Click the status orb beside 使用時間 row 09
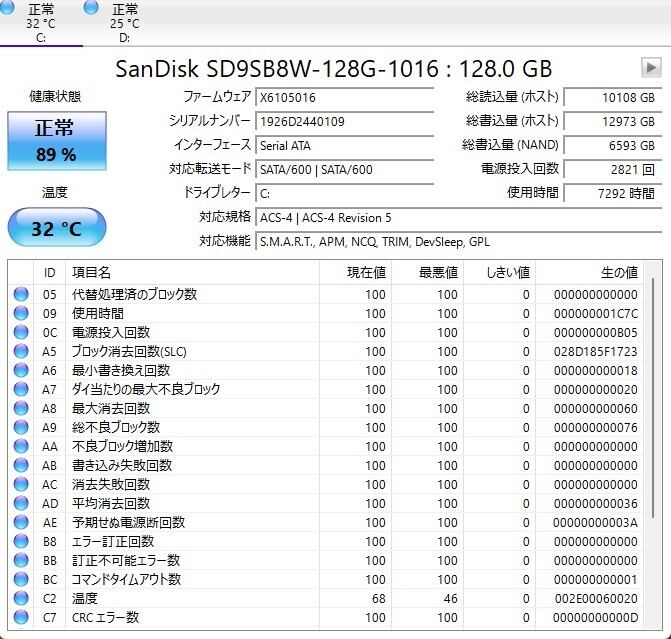Screen dimensions: 671x639 point(21,313)
